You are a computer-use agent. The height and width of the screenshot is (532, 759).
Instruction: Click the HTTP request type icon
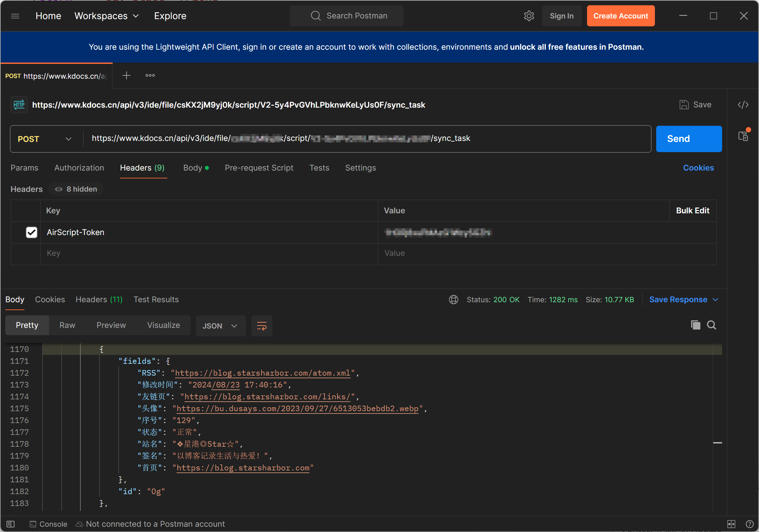point(19,105)
